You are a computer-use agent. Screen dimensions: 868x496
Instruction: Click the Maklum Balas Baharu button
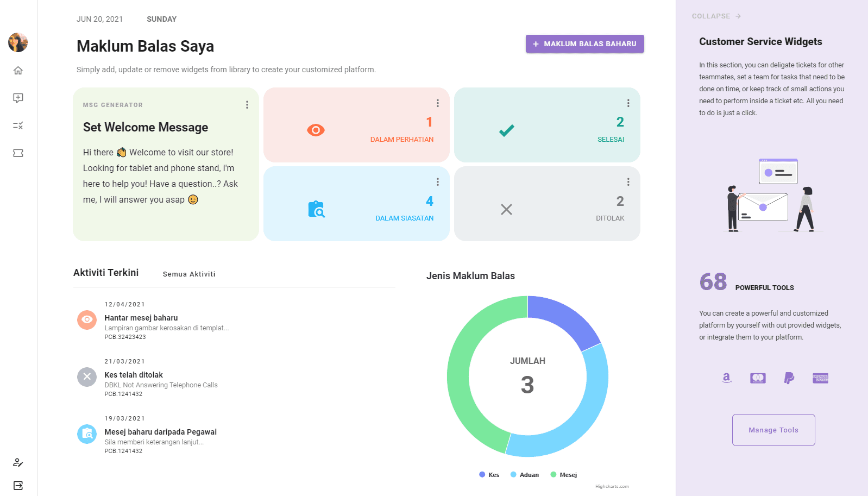[584, 44]
